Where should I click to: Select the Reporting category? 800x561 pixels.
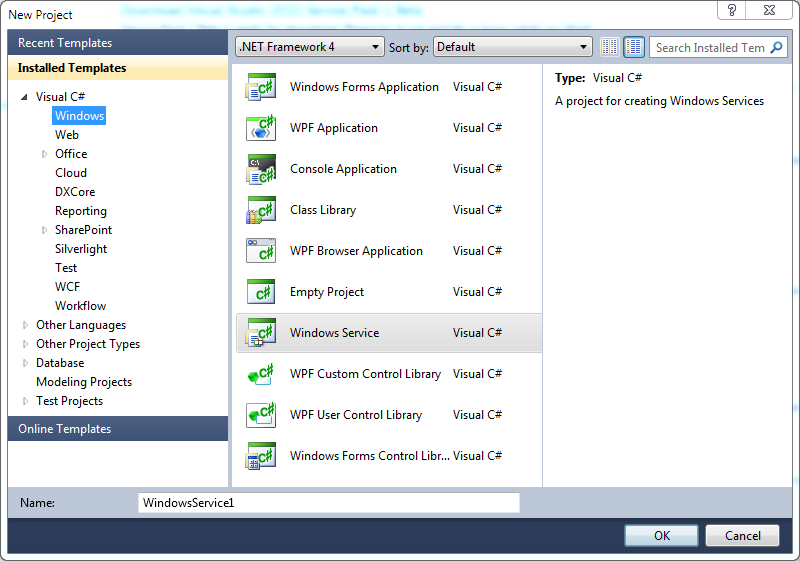click(x=81, y=211)
